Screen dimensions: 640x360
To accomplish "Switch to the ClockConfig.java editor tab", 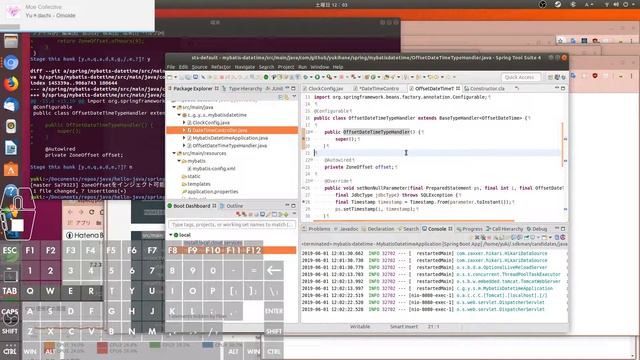I will [x=326, y=89].
